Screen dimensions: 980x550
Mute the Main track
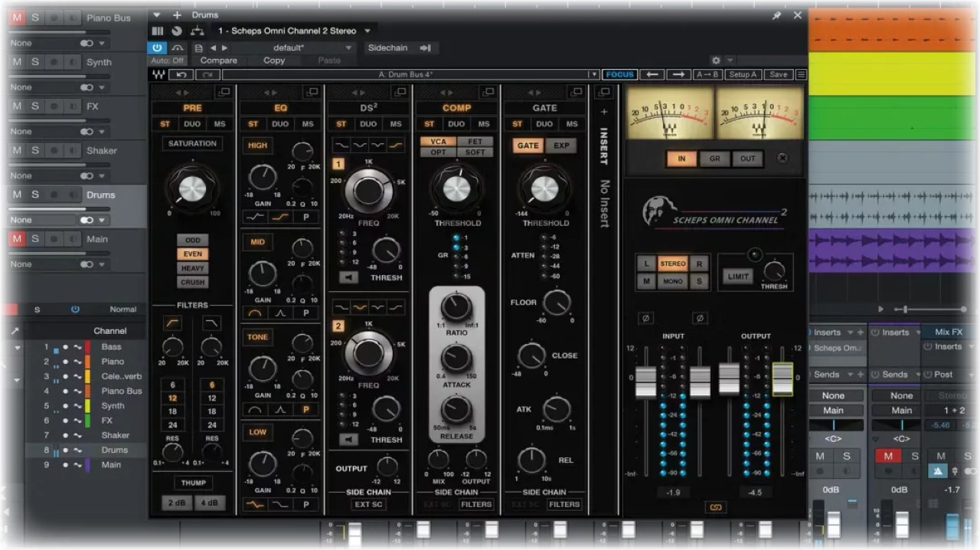[x=17, y=239]
